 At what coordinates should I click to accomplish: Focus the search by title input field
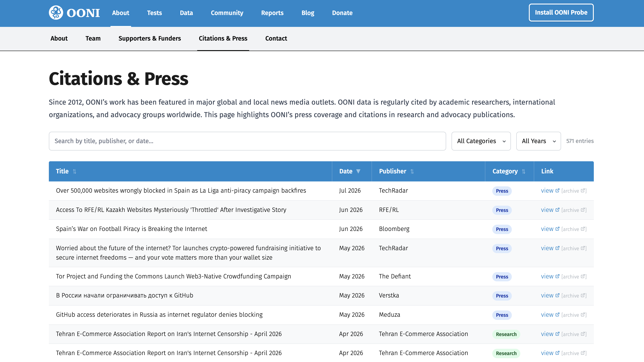(247, 141)
